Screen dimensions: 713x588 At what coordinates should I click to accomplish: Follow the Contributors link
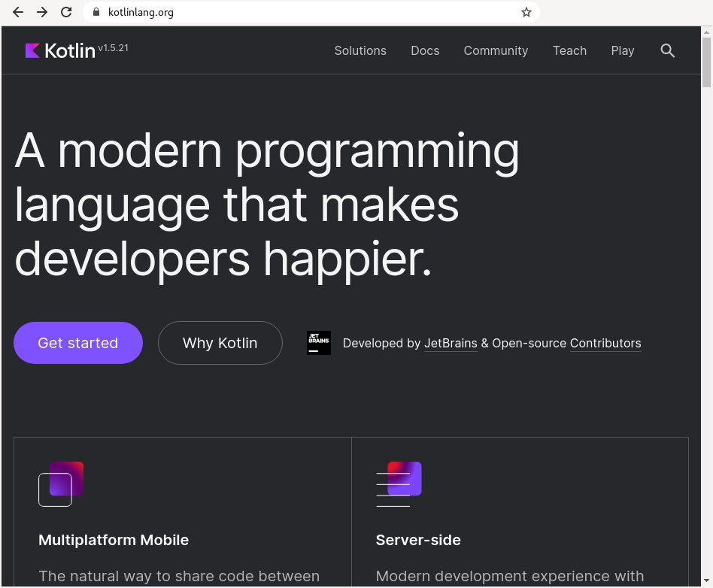point(605,344)
